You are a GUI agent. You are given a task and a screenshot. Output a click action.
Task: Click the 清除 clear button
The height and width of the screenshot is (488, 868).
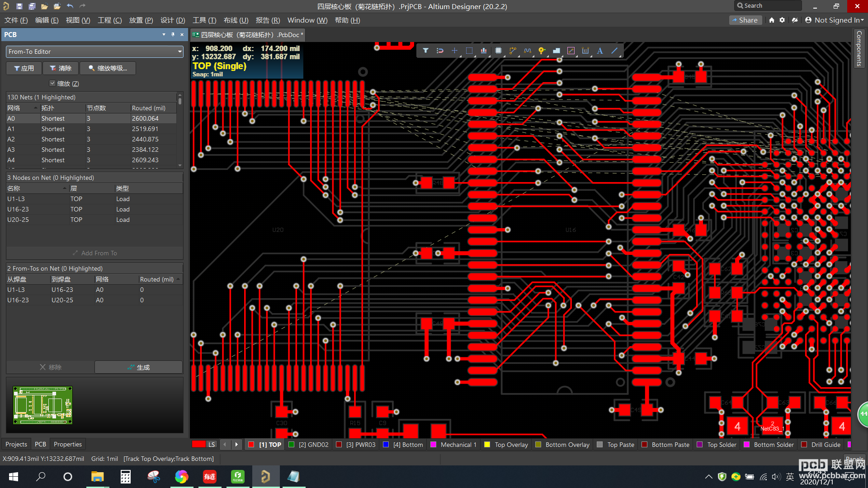point(61,68)
